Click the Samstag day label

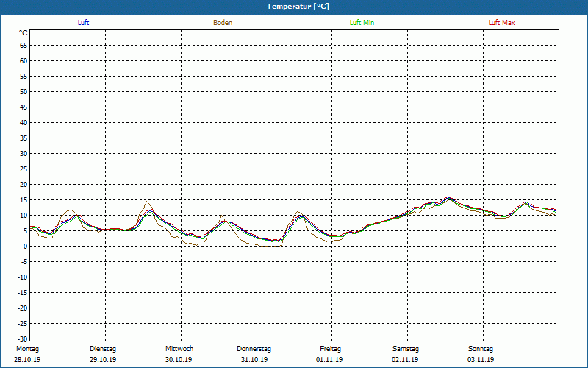[406, 349]
